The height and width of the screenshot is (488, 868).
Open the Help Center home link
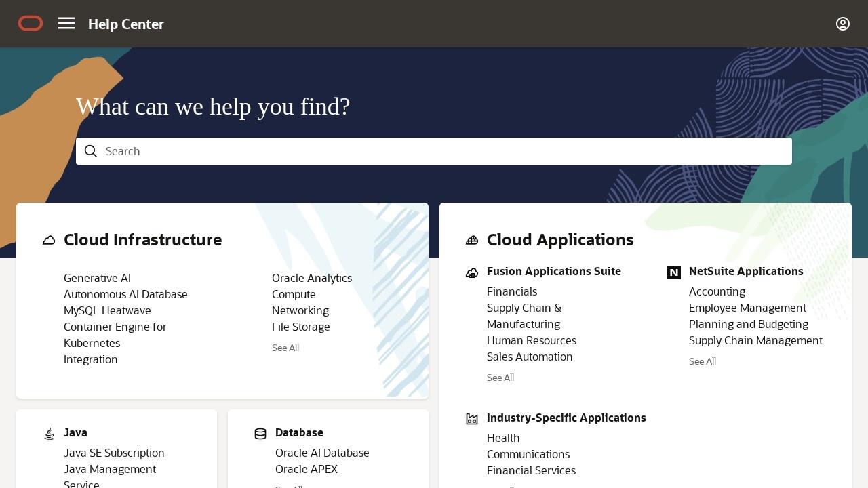(x=126, y=24)
